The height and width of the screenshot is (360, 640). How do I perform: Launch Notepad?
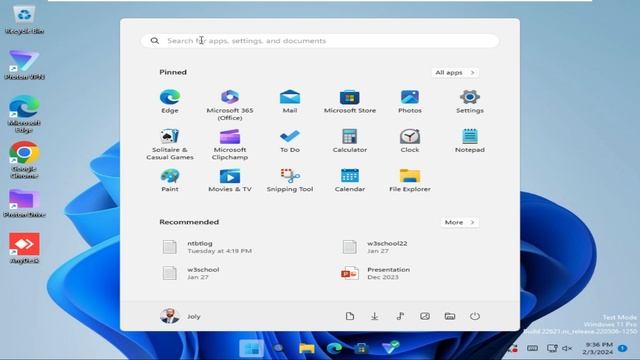coord(470,141)
